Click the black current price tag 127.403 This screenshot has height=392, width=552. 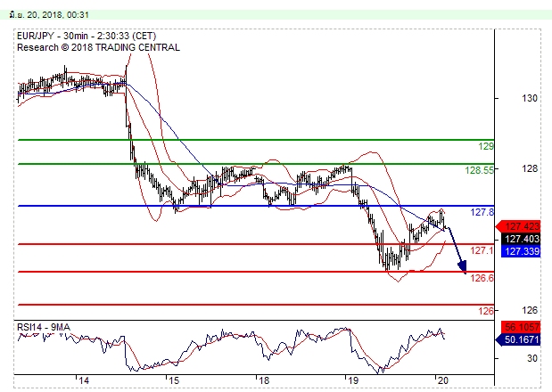521,239
